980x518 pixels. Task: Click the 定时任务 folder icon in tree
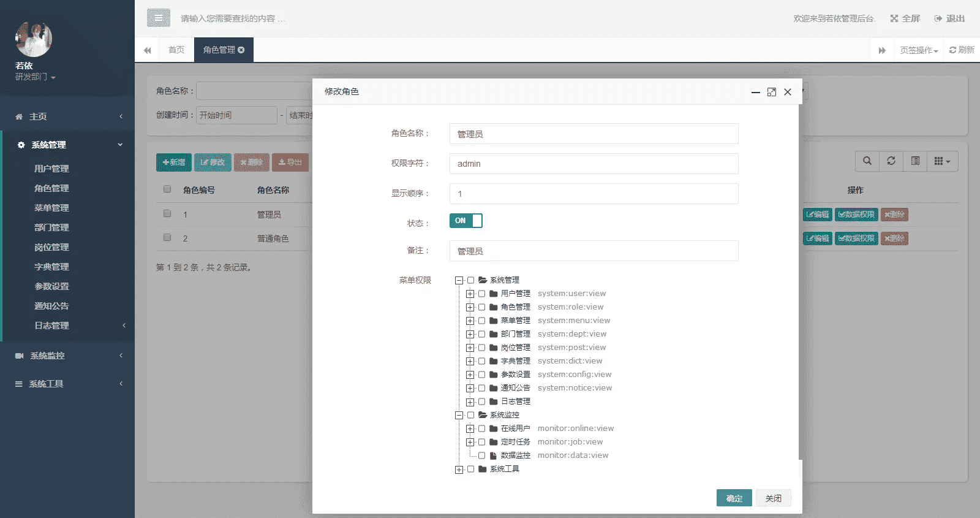493,442
